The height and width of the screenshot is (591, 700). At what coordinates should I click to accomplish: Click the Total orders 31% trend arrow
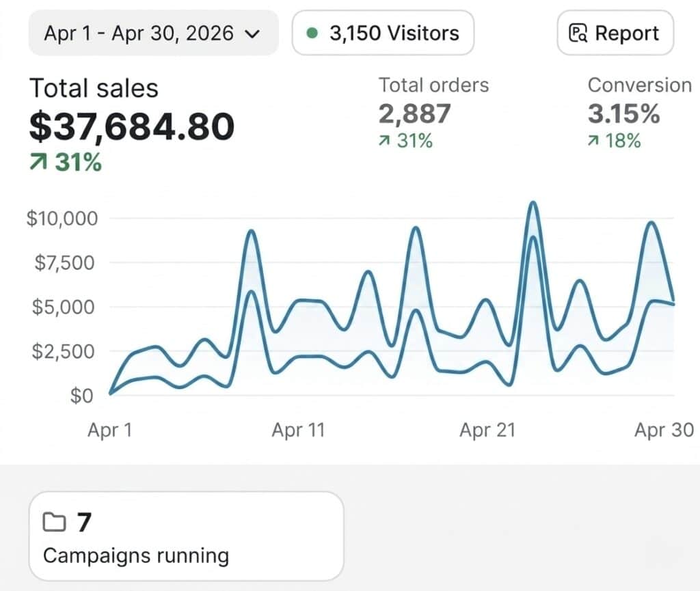(x=384, y=141)
